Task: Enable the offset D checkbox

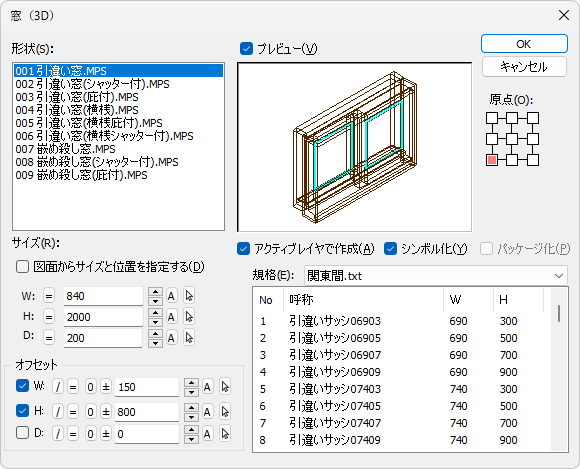Action: pyautogui.click(x=23, y=432)
